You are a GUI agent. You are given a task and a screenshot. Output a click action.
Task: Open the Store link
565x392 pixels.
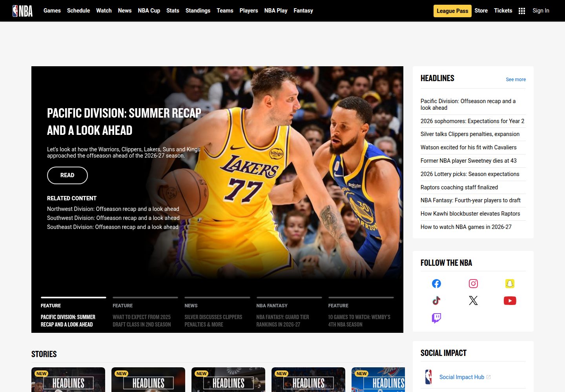481,11
